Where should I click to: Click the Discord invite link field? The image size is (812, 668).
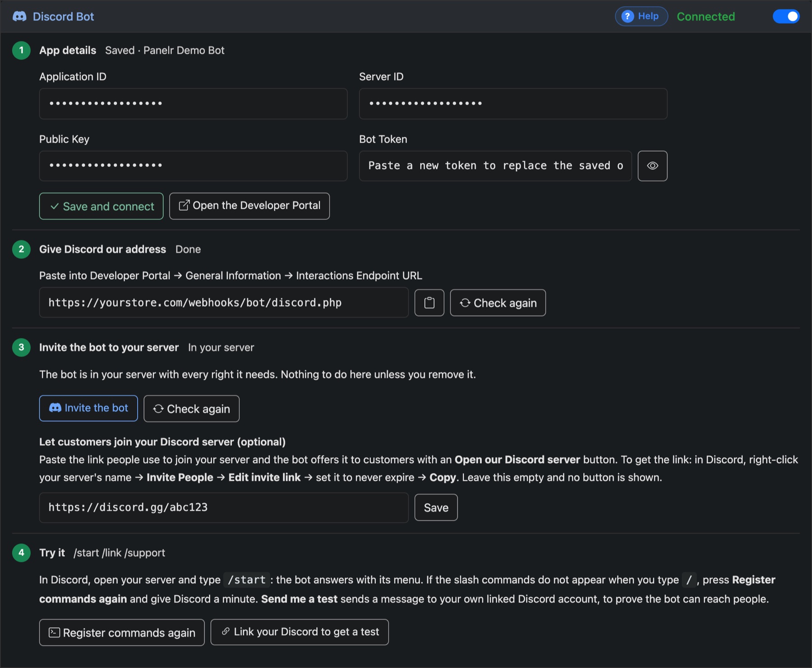tap(224, 507)
